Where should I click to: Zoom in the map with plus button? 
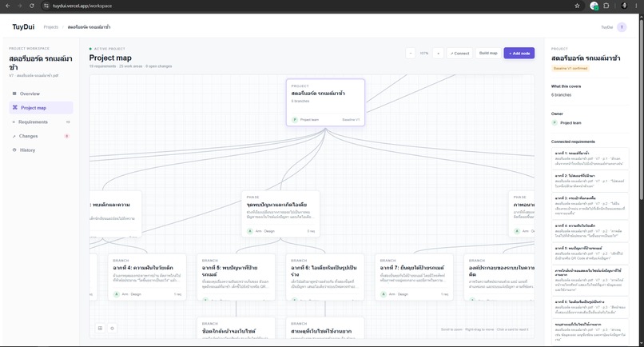pos(438,53)
